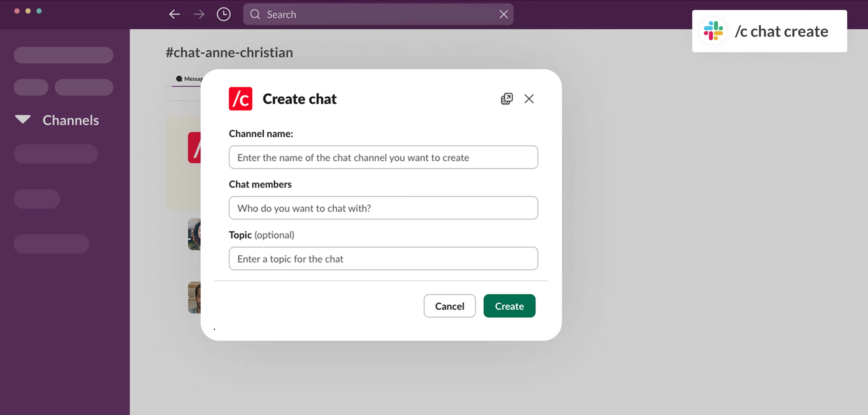This screenshot has width=868, height=415.
Task: Click the optional Topic text field
Action: [x=383, y=259]
